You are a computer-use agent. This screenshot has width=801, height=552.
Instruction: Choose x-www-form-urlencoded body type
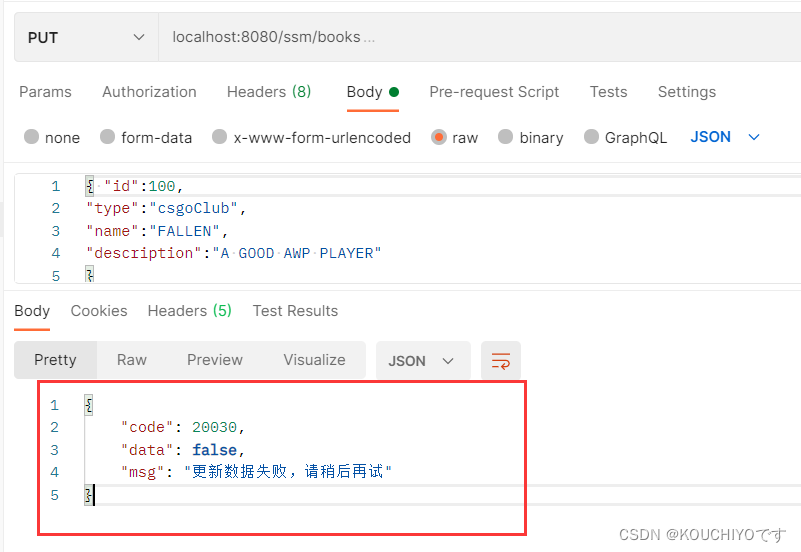point(220,137)
